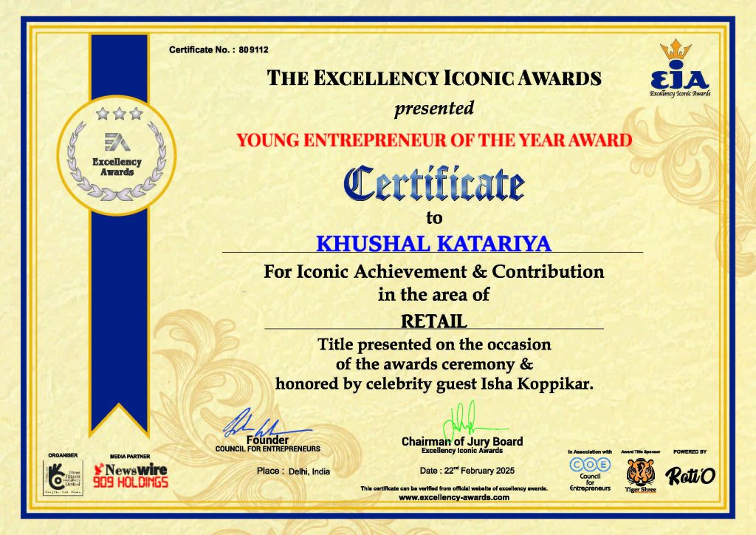Click the 'ORGANISER' label

63,455
